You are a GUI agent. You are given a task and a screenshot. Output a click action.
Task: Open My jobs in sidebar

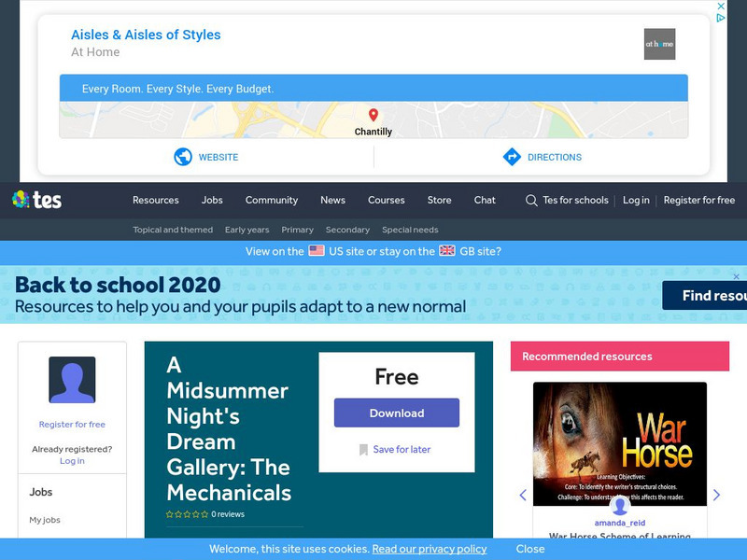click(x=45, y=520)
